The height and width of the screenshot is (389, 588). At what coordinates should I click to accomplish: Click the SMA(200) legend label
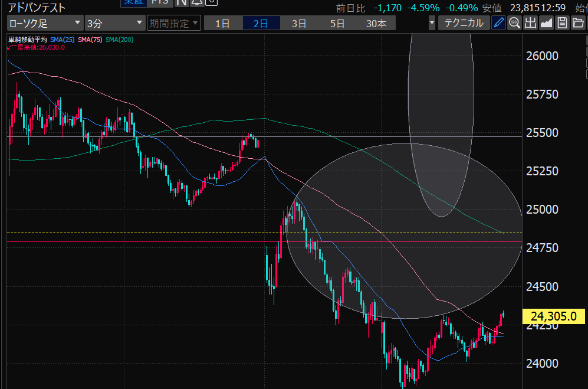(x=120, y=40)
